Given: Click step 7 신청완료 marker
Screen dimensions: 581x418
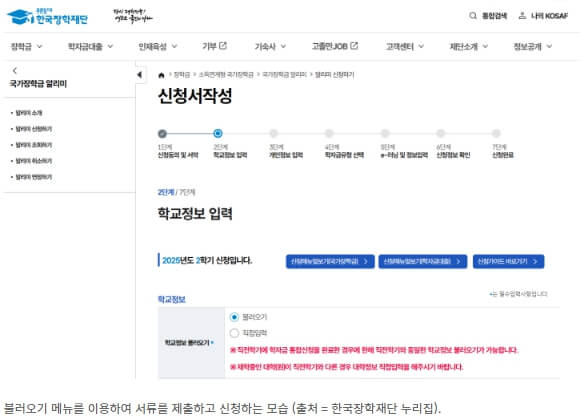Looking at the screenshot, I should point(496,133).
